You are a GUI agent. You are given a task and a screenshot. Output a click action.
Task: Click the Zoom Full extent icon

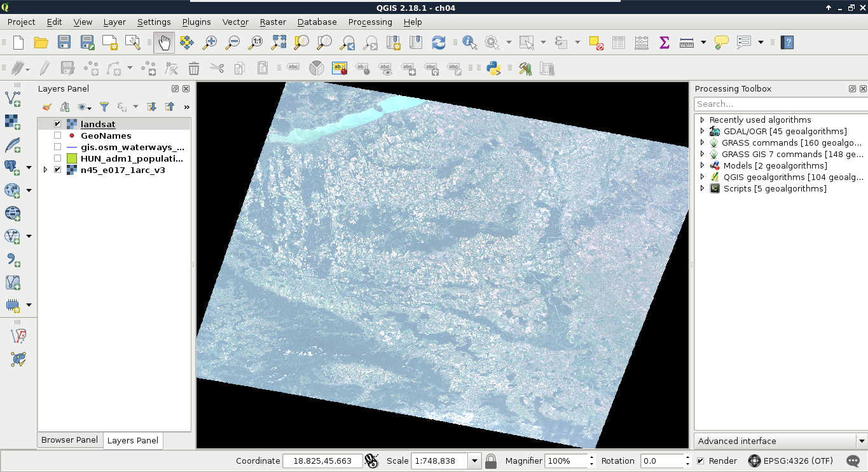(279, 43)
